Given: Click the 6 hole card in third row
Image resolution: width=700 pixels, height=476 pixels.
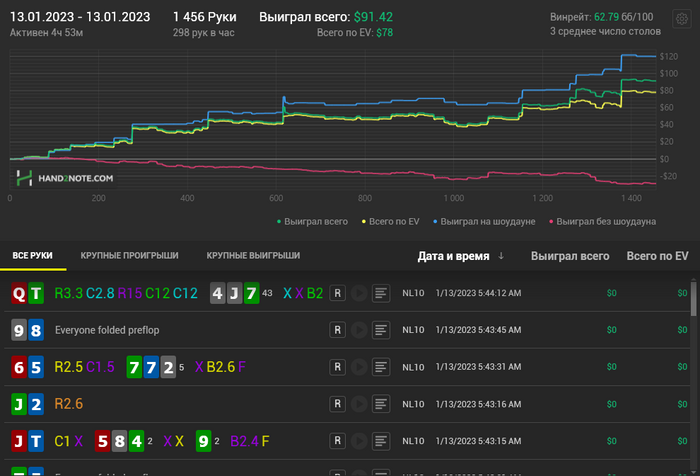Looking at the screenshot, I should point(19,367).
